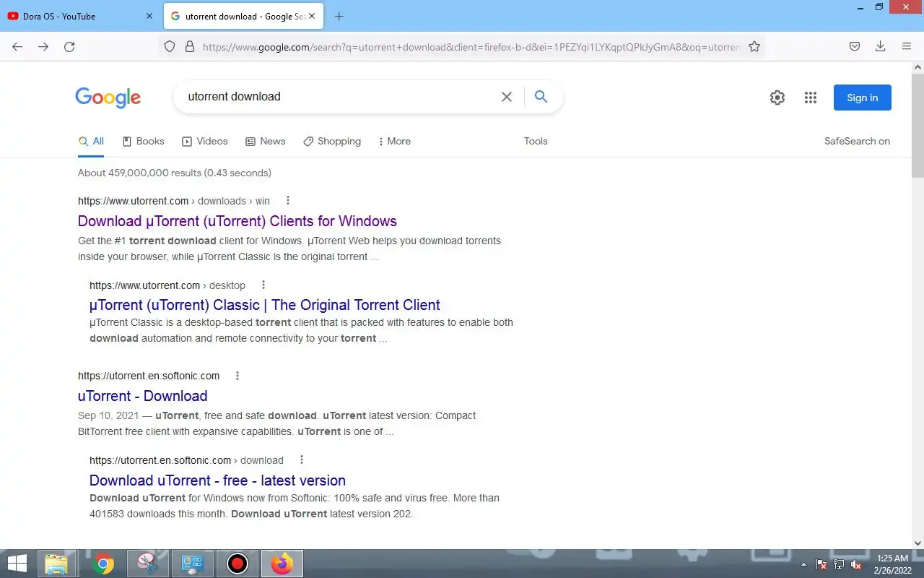
Task: Open the Windows Start menu
Action: 17,564
